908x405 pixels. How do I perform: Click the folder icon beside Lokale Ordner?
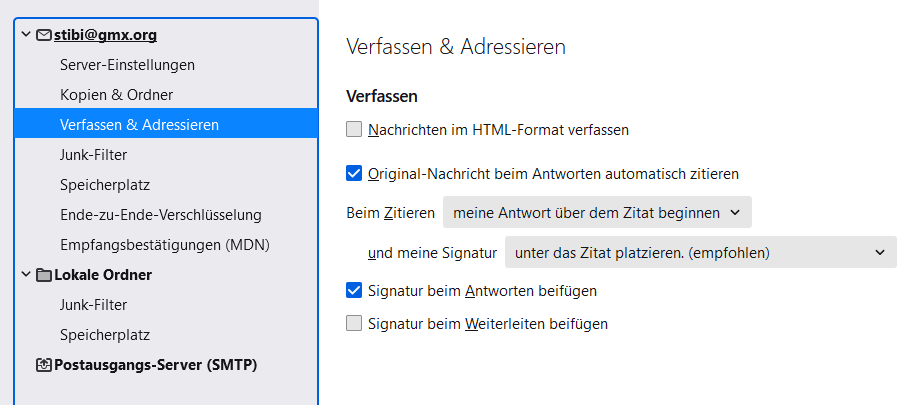click(x=44, y=275)
